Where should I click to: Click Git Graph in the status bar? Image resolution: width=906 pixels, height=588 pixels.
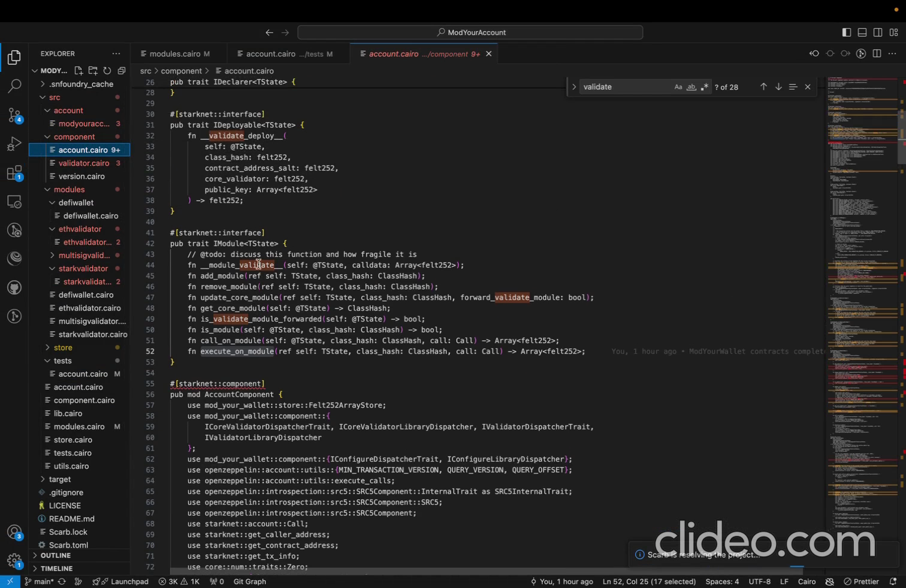249,581
